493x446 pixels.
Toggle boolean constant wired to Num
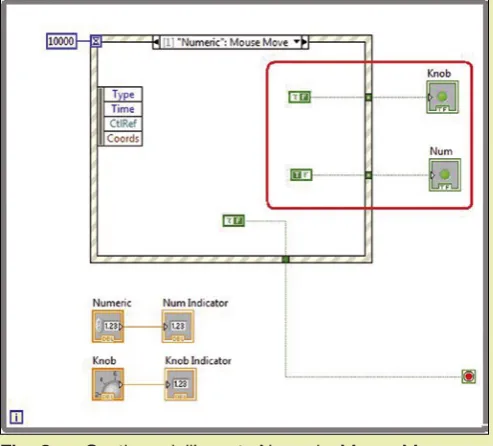tap(301, 175)
